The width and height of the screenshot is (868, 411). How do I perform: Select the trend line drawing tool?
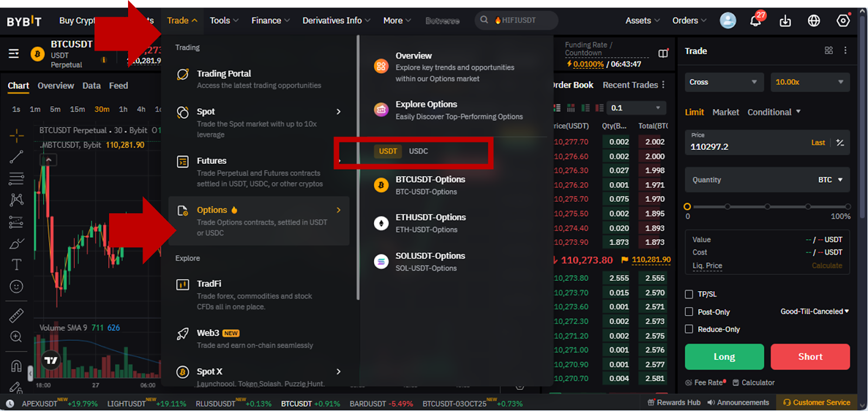(17, 157)
